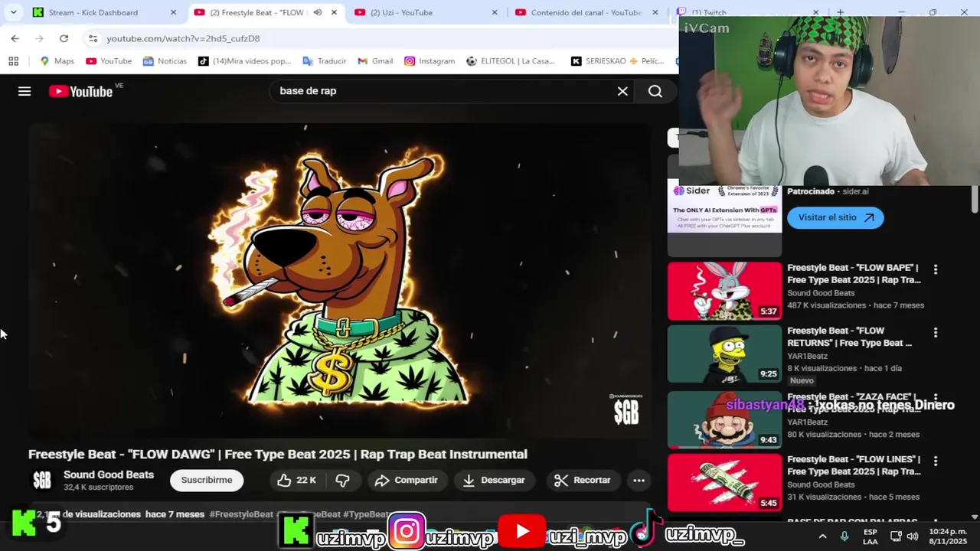Like the video (22 K thumbs up)
The height and width of the screenshot is (551, 980).
pyautogui.click(x=296, y=480)
